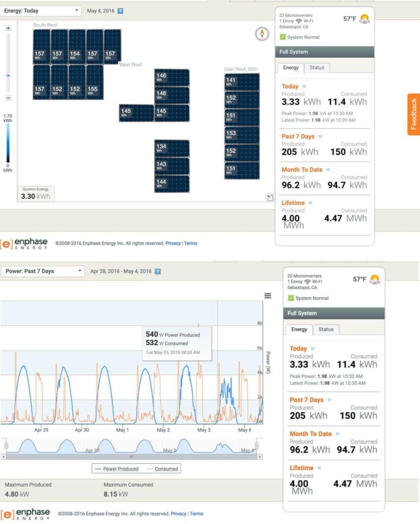This screenshot has width=420, height=524.
Task: Select the 141 Wh panel on East Roof
Action: pos(242,82)
